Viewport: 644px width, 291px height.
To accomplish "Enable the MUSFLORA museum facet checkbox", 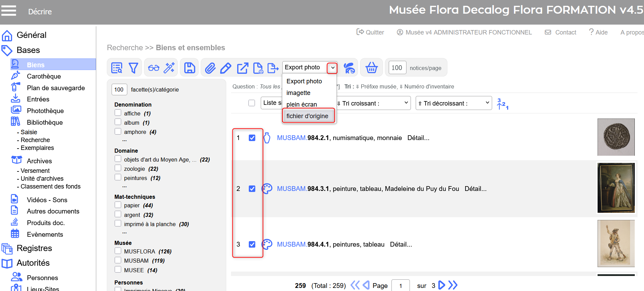I will pos(118,251).
